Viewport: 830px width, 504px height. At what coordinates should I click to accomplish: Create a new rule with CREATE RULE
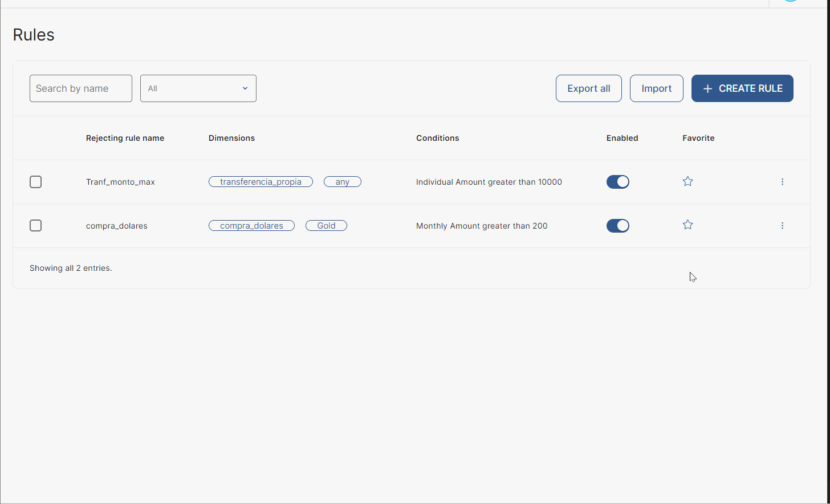click(x=742, y=88)
